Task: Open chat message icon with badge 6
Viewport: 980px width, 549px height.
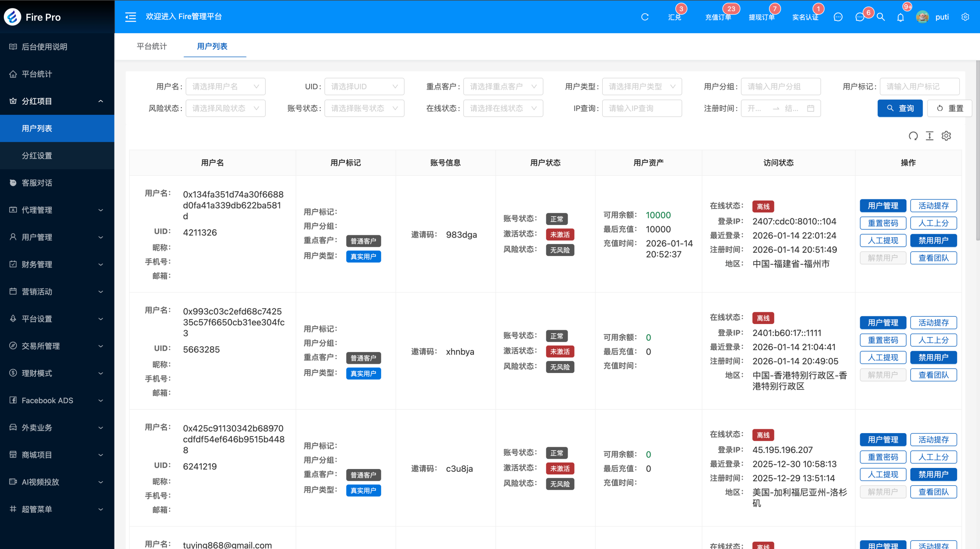Action: (x=860, y=17)
